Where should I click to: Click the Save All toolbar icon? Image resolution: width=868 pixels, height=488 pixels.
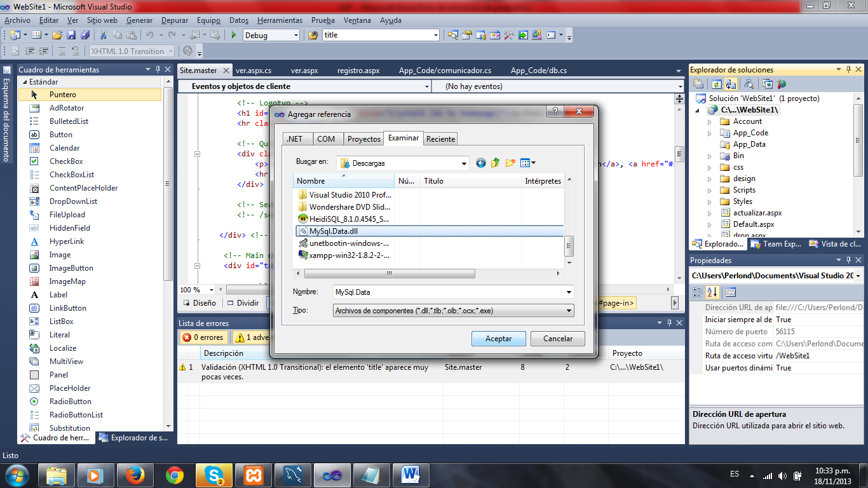(84, 35)
